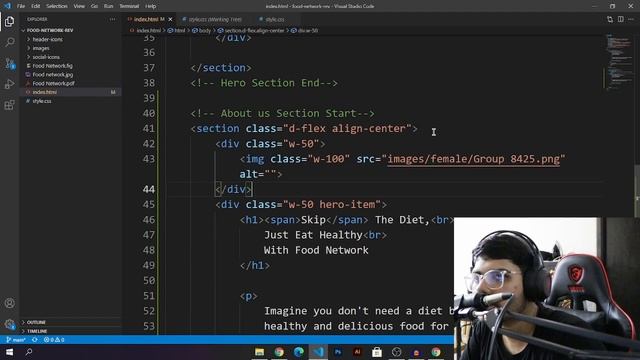The image size is (640, 360).
Task: Open the Explorer view in activity bar
Action: (9, 21)
